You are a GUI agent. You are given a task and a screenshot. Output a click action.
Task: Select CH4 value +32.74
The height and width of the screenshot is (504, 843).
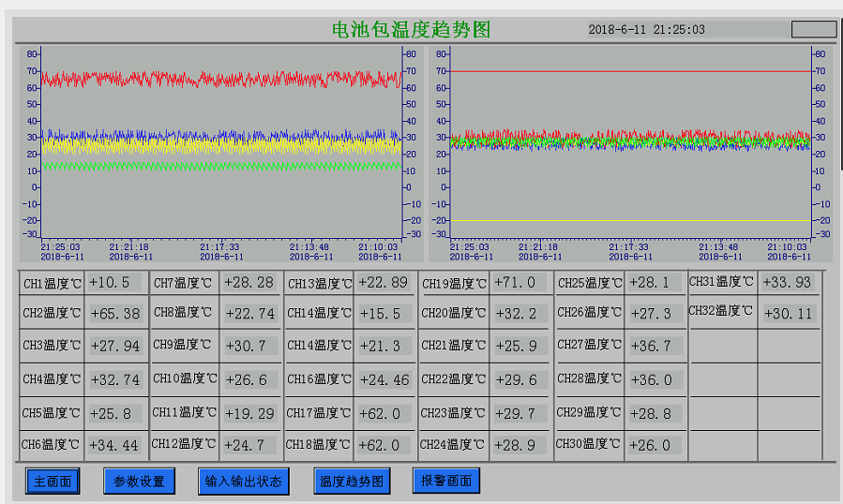[115, 380]
